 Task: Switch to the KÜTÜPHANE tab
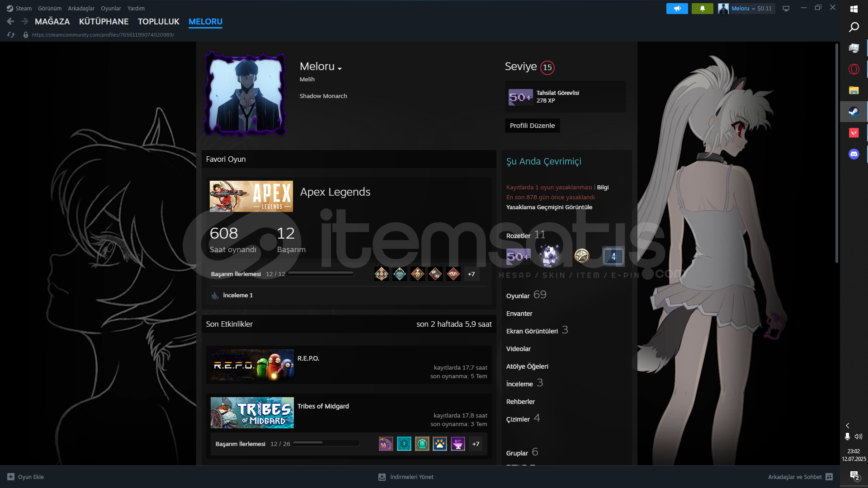[x=104, y=21]
